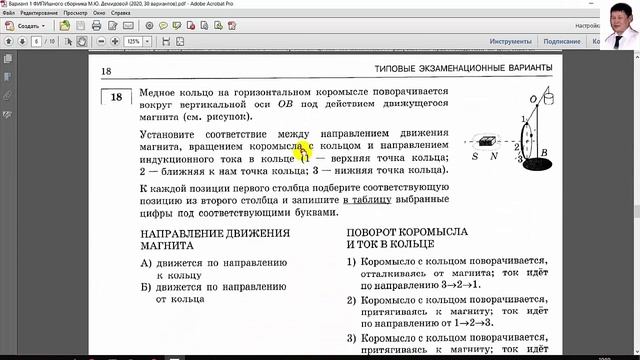Go to next page with down arrow
This screenshot has width=640, height=360.
pos(22,41)
